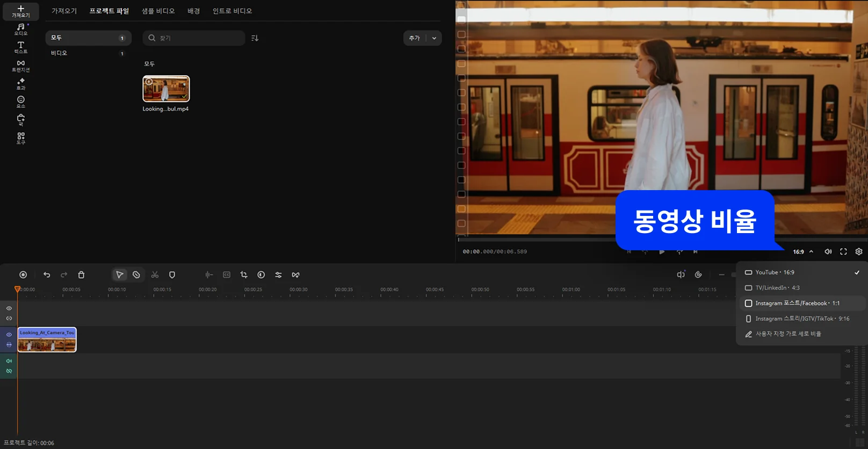Toggle top track visibility eye
This screenshot has width=868, height=449.
(x=9, y=308)
